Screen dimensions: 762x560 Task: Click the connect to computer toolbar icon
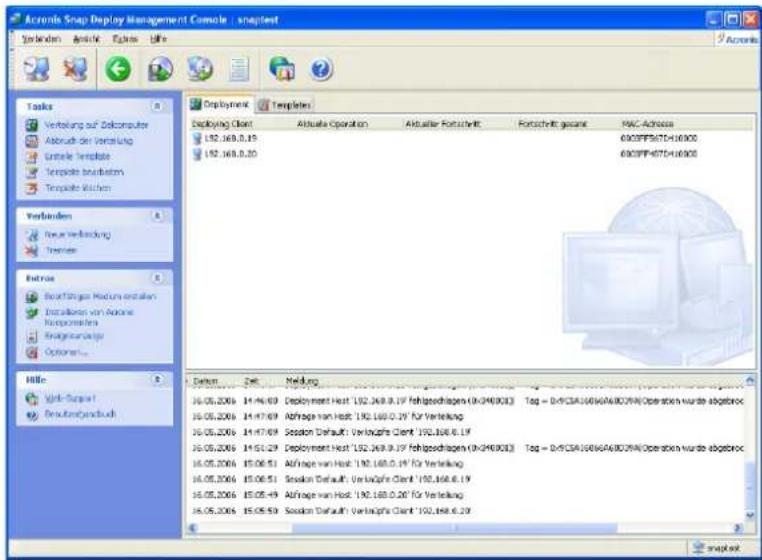pyautogui.click(x=37, y=69)
